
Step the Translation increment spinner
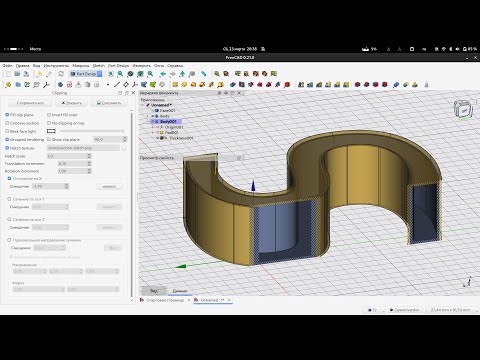pos(89,163)
